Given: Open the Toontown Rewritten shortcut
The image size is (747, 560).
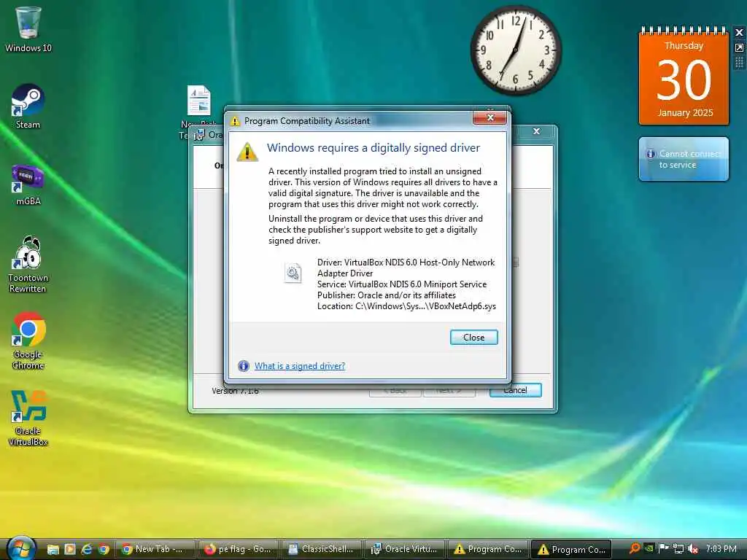Looking at the screenshot, I should point(28,264).
